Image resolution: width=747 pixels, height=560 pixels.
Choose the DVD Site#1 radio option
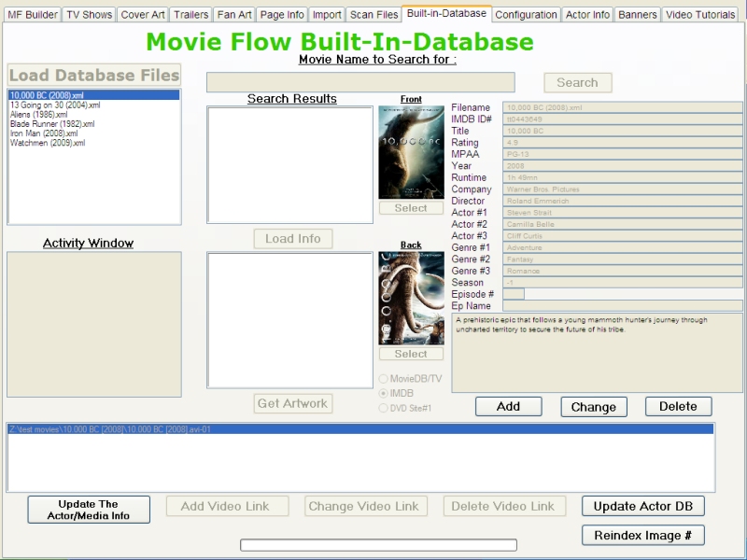tap(384, 408)
